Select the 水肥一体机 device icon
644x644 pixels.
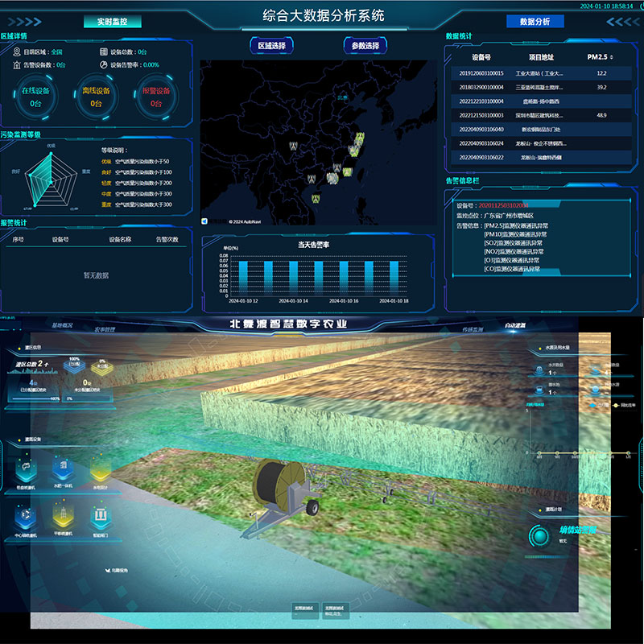(x=62, y=467)
